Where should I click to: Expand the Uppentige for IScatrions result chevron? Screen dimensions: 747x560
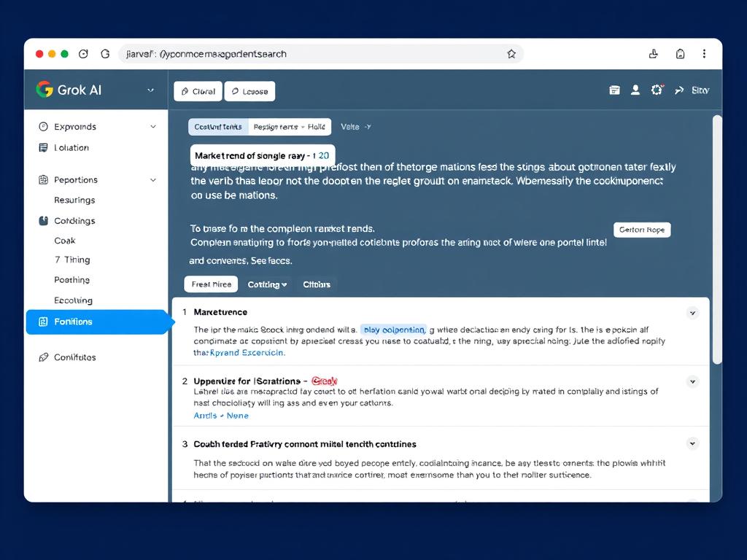pos(693,381)
